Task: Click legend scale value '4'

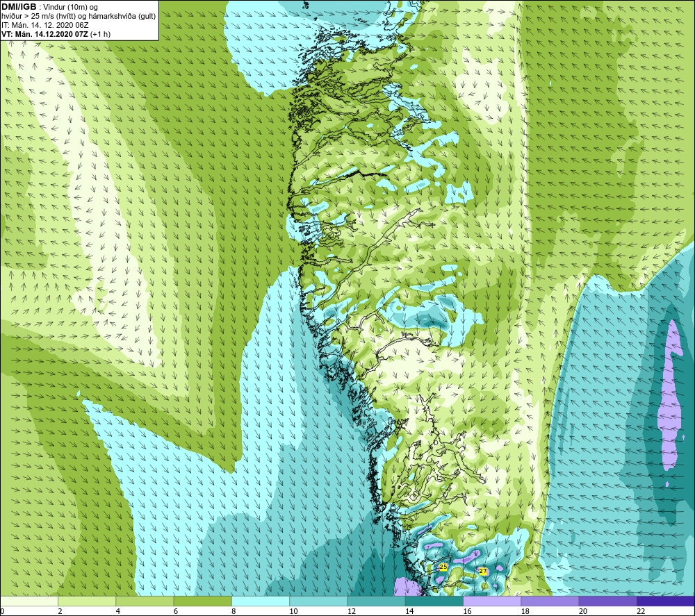Action: coord(118,612)
